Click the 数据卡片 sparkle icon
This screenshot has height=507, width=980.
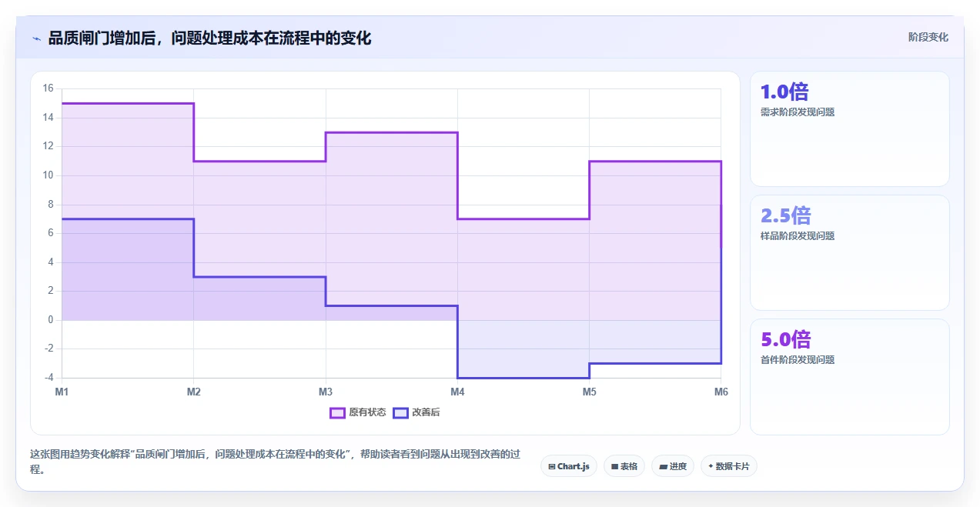pyautogui.click(x=711, y=466)
